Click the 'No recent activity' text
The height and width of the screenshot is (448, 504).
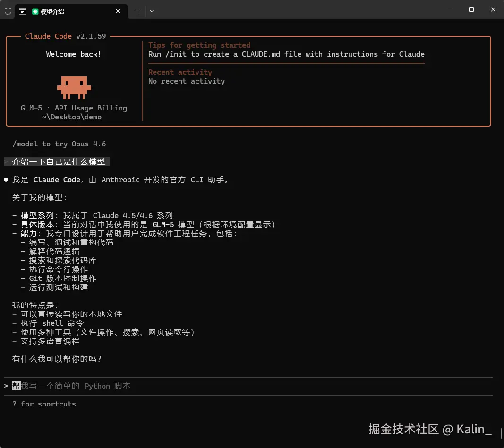pyautogui.click(x=187, y=81)
